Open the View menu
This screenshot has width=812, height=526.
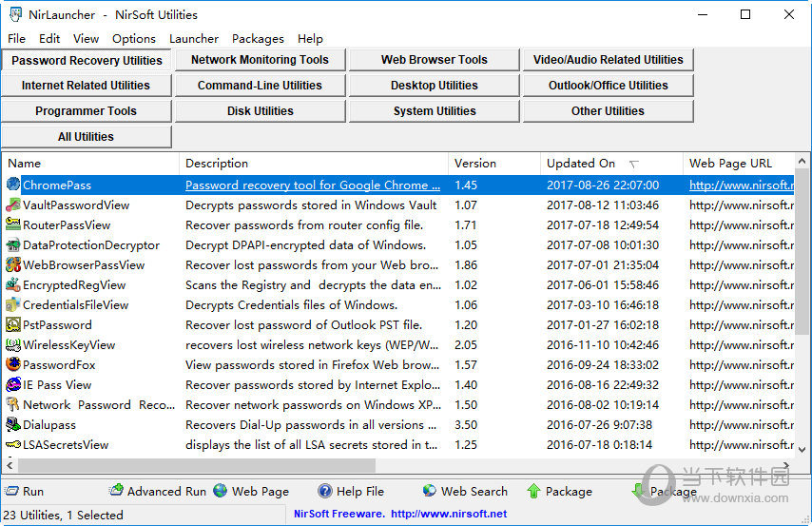[86, 39]
